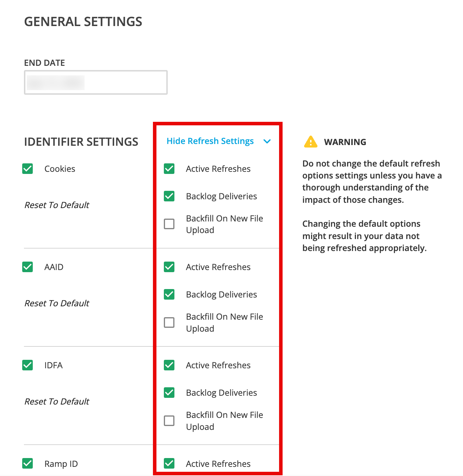
Task: Uncheck the Ramp ID identifier checkbox
Action: pyautogui.click(x=27, y=463)
